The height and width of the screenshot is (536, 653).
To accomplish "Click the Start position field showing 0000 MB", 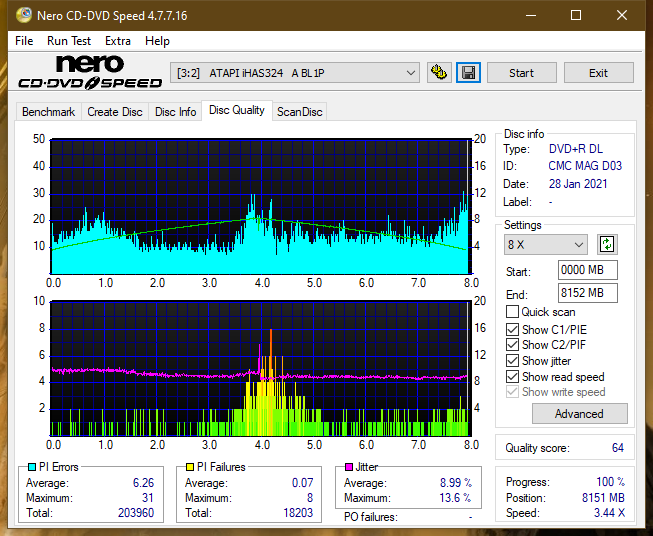I will tap(587, 270).
